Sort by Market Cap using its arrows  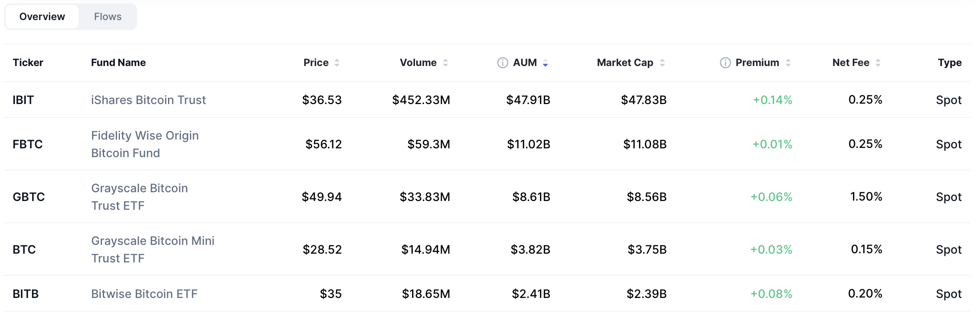[x=662, y=63]
